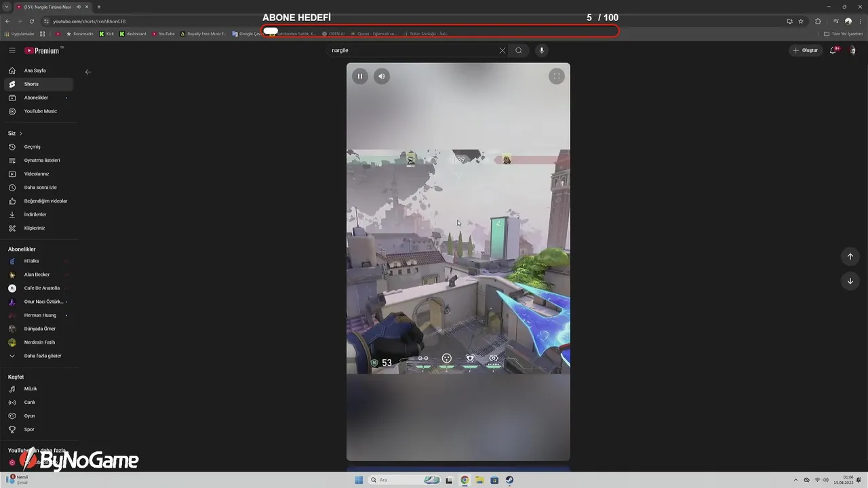Open Chrome three-dot menu
The image size is (868, 488).
(x=859, y=21)
